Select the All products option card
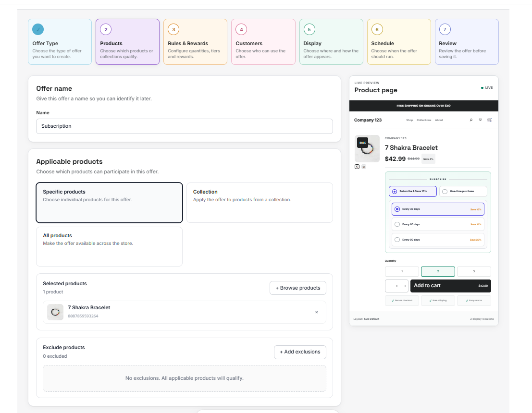The image size is (532, 413). (109, 246)
